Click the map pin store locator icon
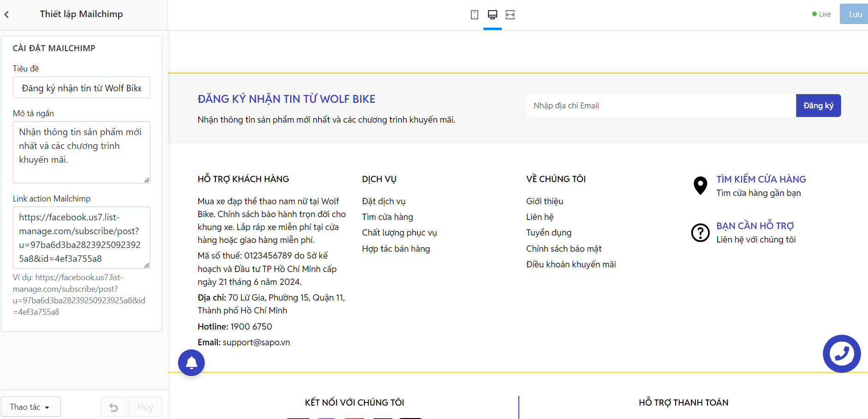The width and height of the screenshot is (868, 419). pyautogui.click(x=701, y=186)
